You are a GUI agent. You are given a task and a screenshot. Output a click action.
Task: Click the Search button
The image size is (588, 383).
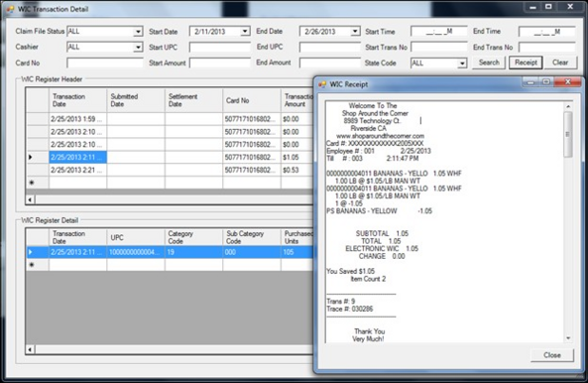click(x=489, y=63)
